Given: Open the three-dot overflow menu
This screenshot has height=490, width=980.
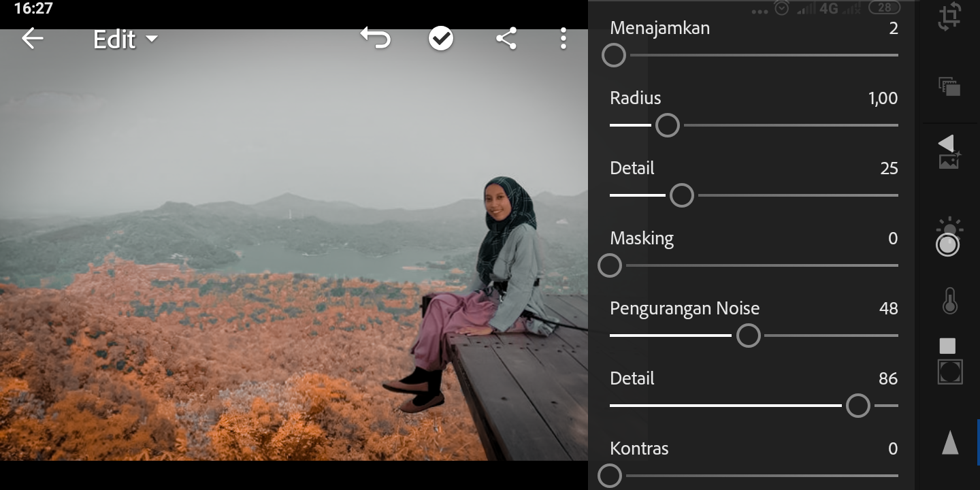Looking at the screenshot, I should tap(563, 39).
